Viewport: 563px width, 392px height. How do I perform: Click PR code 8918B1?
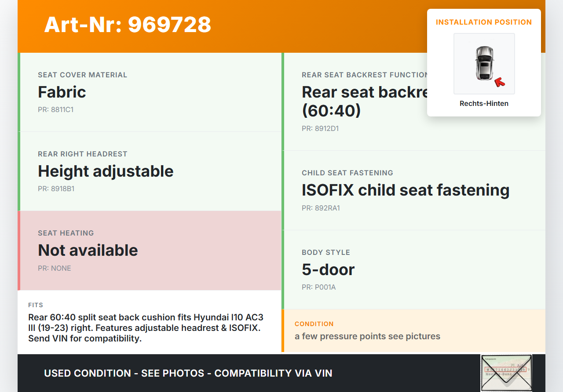[x=56, y=189]
